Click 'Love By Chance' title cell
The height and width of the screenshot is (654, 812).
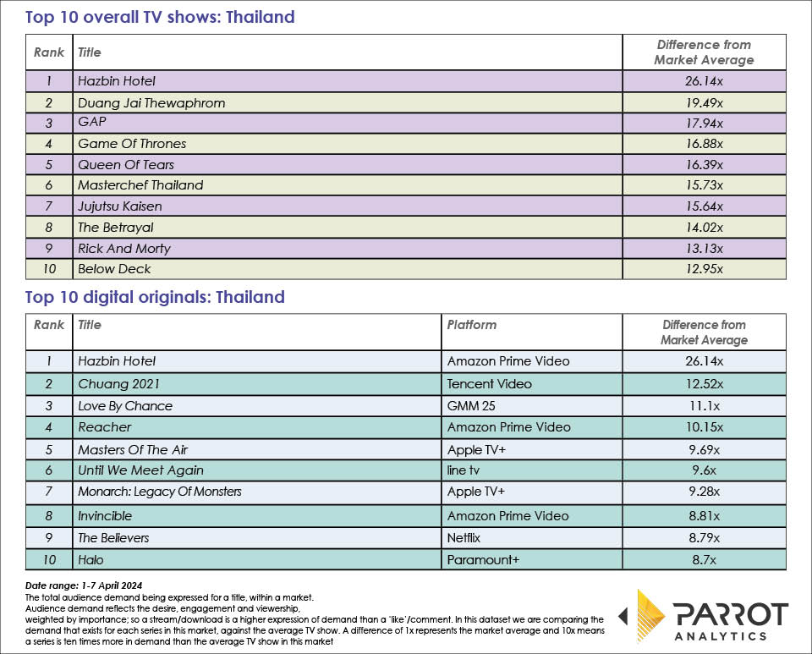(257, 405)
